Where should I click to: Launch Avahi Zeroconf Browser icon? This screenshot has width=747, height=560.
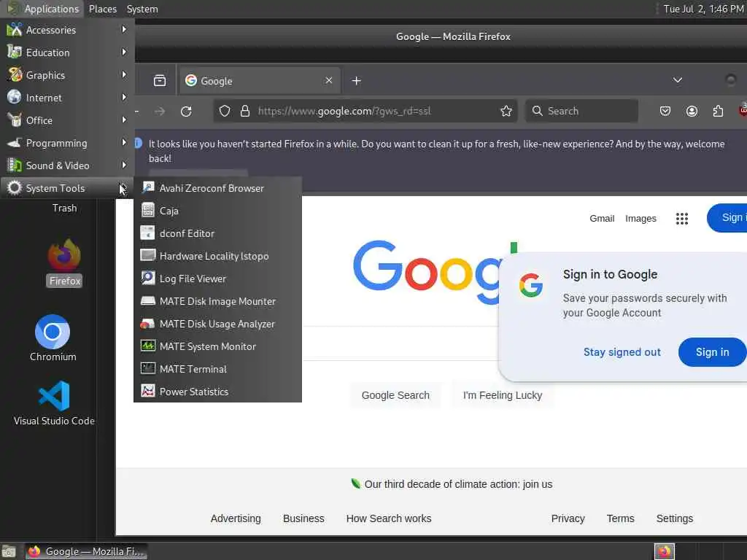[147, 187]
